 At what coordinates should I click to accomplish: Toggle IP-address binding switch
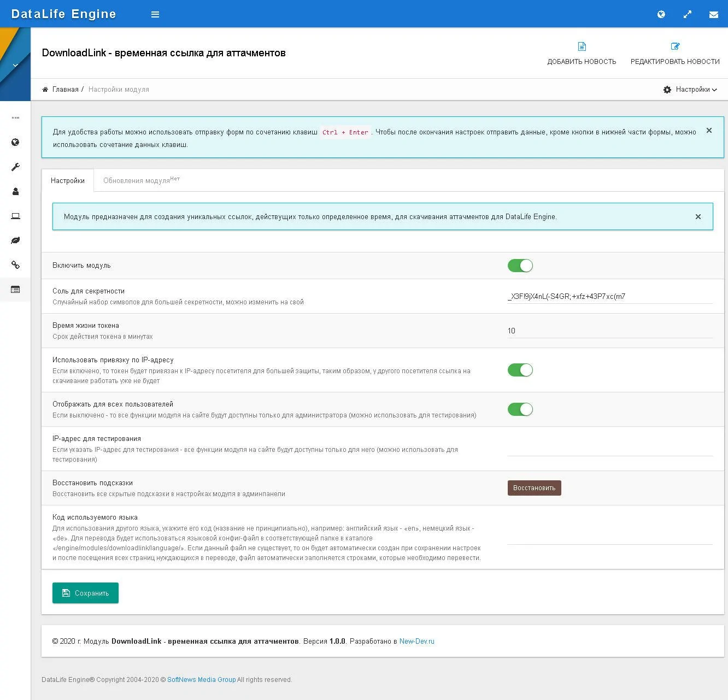click(520, 370)
